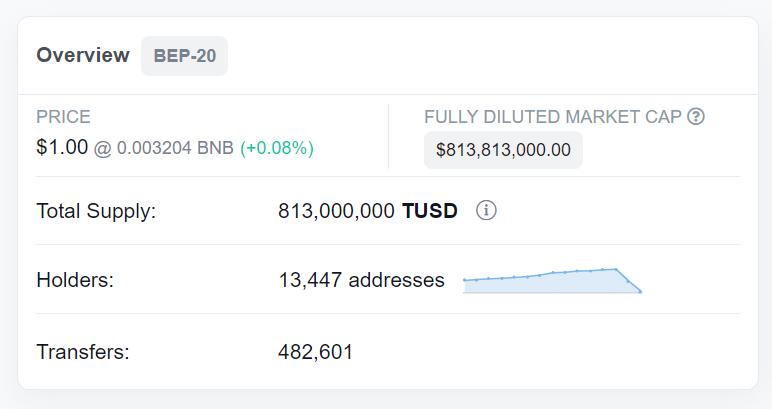Click the first data point of holders chart
Viewport: 772px width, 409px height.
[x=465, y=280]
